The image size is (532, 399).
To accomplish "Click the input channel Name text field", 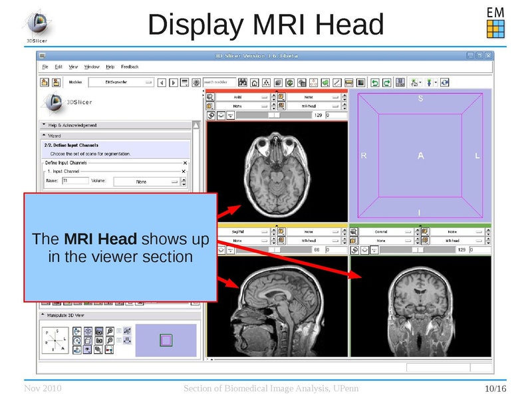I will (75, 180).
